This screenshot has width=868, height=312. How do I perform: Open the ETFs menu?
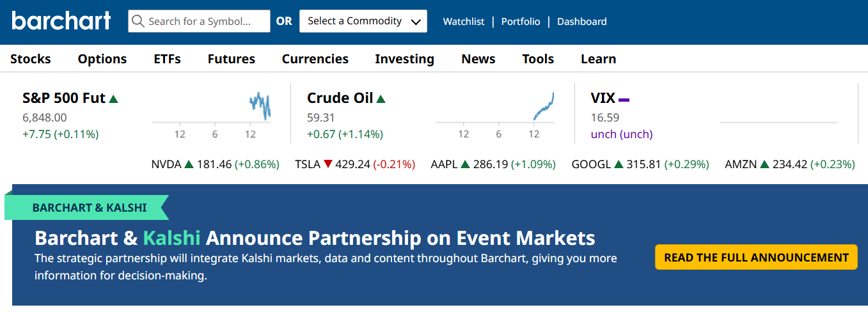[168, 59]
